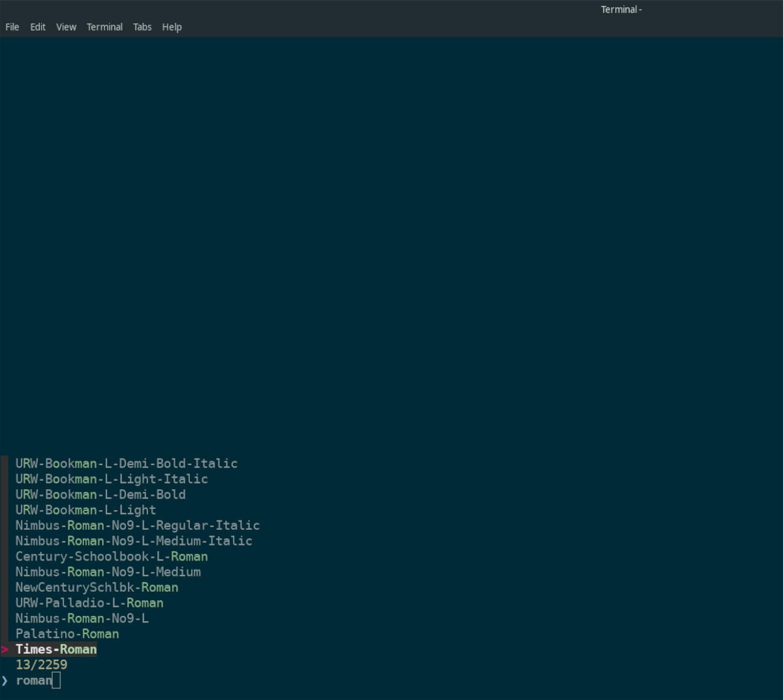Select the Nimbus-Roman-No9-L-Medium entry

tap(108, 571)
